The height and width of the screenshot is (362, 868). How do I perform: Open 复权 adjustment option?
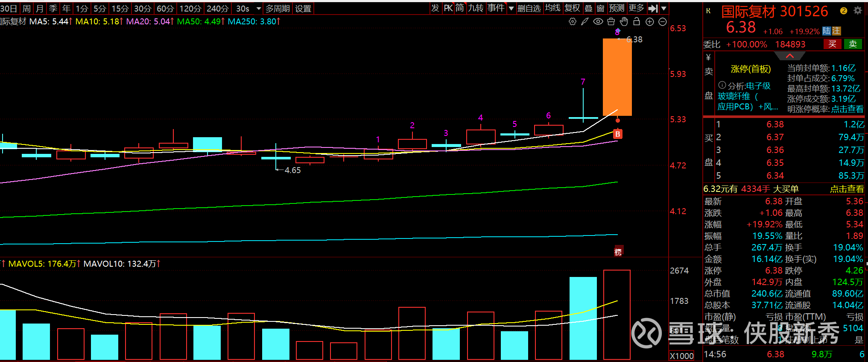click(x=572, y=8)
